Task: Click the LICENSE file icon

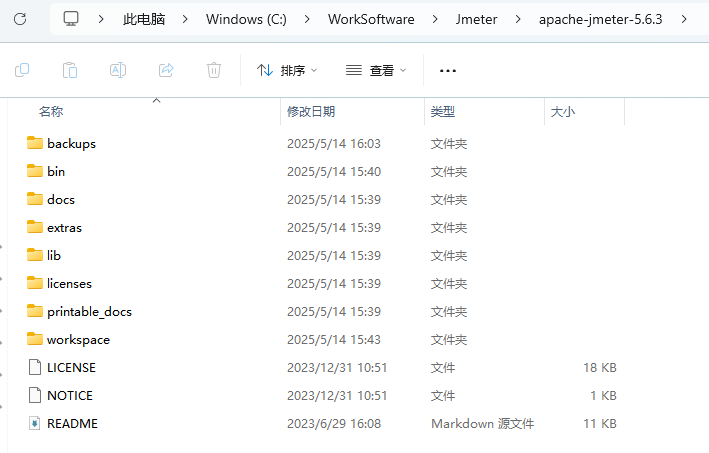Action: 35,368
